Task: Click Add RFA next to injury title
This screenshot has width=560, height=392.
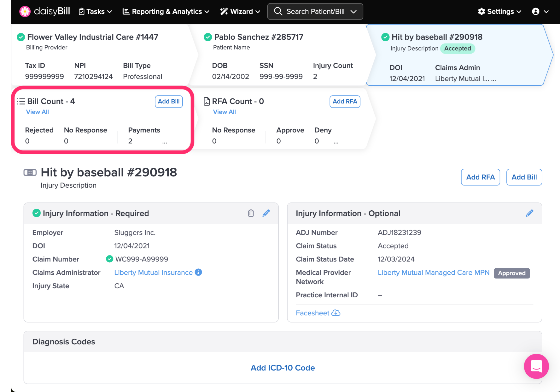Action: pyautogui.click(x=480, y=177)
